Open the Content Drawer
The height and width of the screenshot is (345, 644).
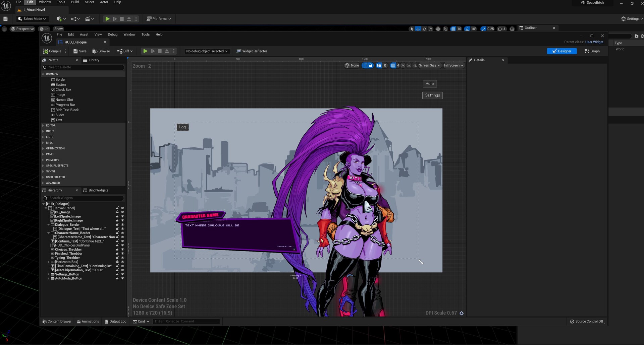pyautogui.click(x=56, y=321)
